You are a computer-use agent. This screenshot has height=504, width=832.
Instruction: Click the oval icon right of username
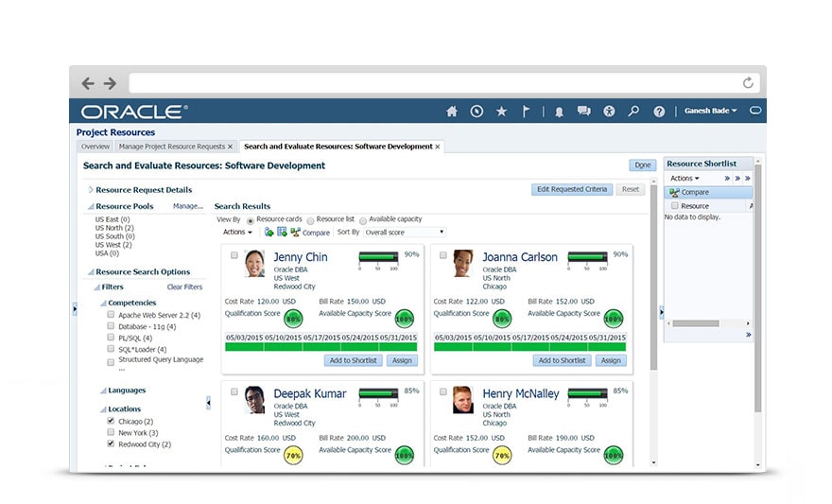[x=755, y=111]
